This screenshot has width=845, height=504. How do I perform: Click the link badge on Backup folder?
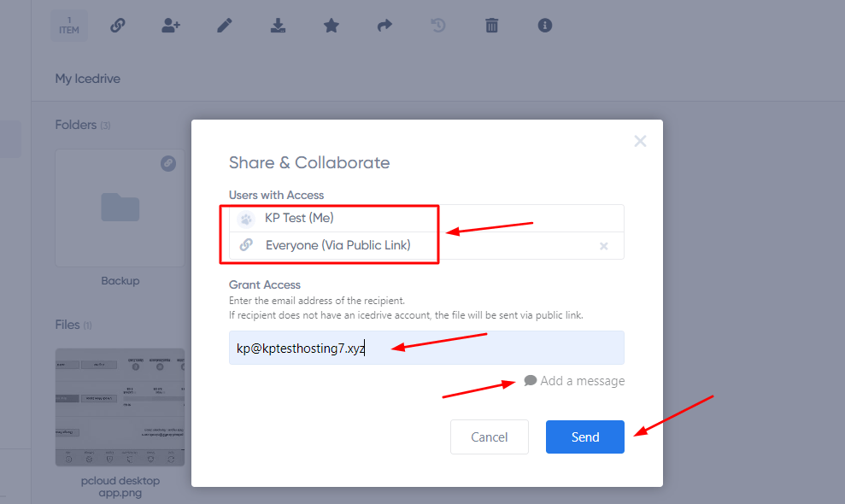[x=168, y=163]
